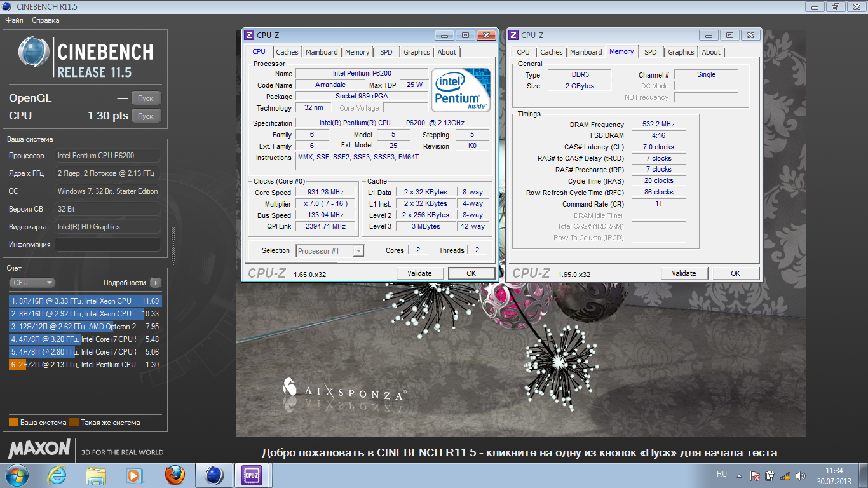Click the battery power tray icon
The image size is (868, 488).
(770, 475)
